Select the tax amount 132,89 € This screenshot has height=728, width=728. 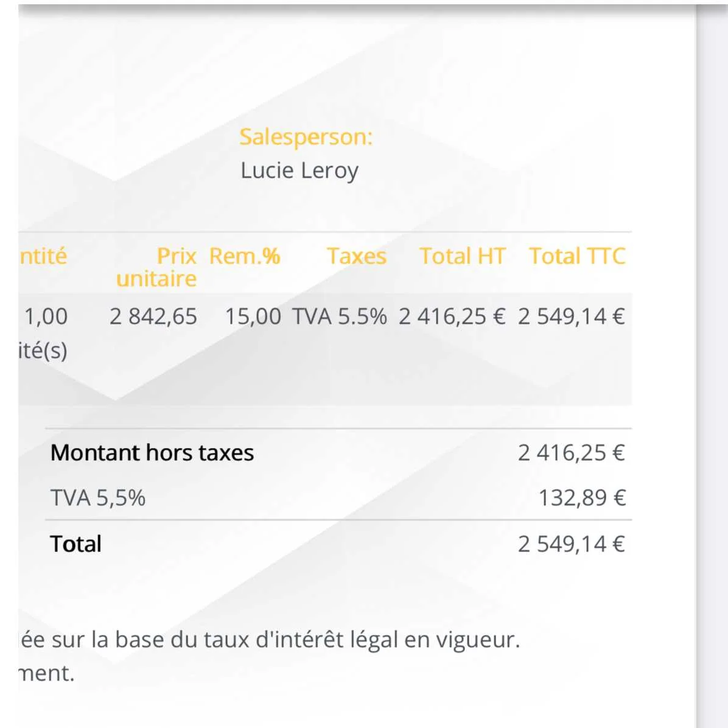click(582, 498)
